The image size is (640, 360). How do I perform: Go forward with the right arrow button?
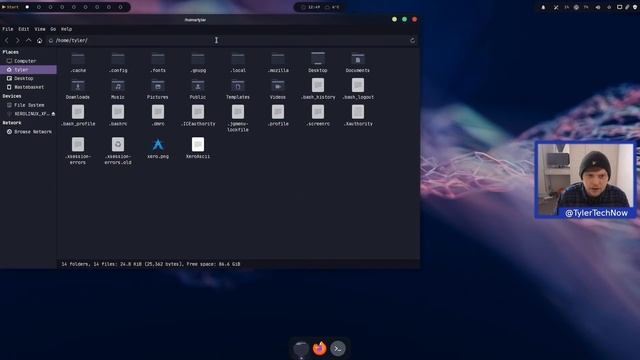17,40
